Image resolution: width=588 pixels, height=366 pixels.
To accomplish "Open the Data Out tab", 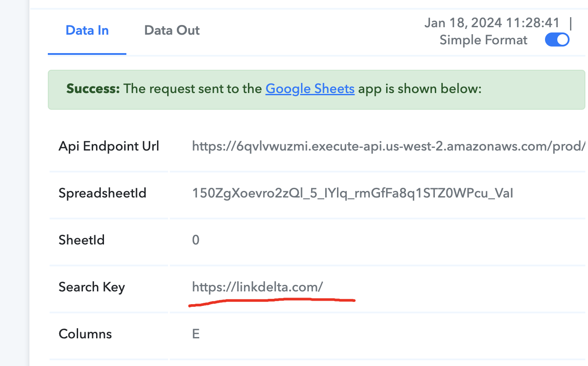I will point(172,31).
